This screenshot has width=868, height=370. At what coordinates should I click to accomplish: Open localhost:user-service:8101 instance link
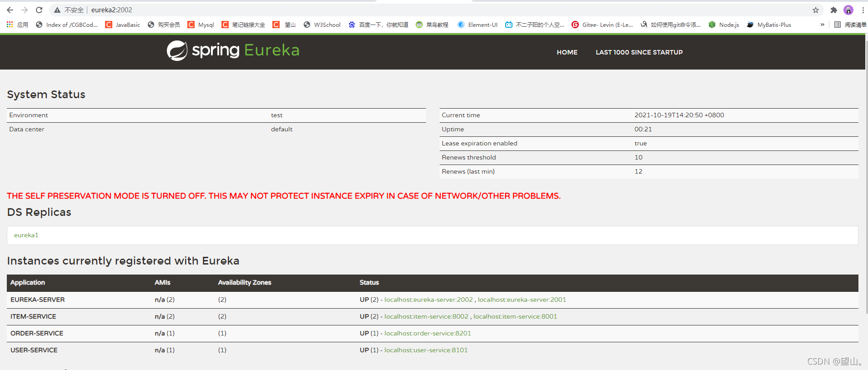tap(426, 350)
